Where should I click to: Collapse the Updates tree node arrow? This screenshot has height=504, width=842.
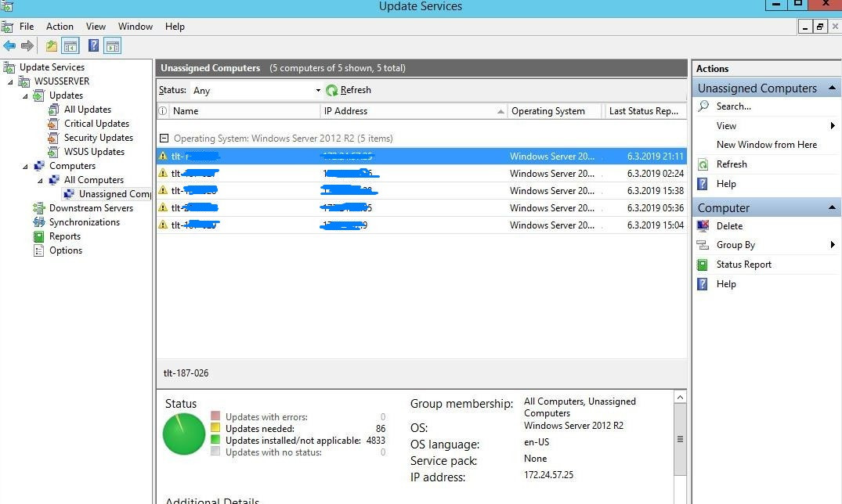pos(25,96)
